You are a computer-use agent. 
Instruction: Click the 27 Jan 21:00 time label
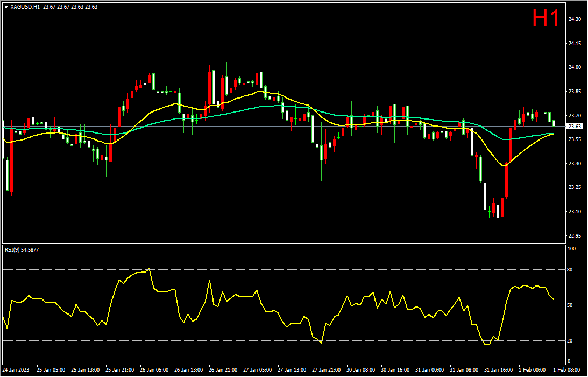click(326, 370)
